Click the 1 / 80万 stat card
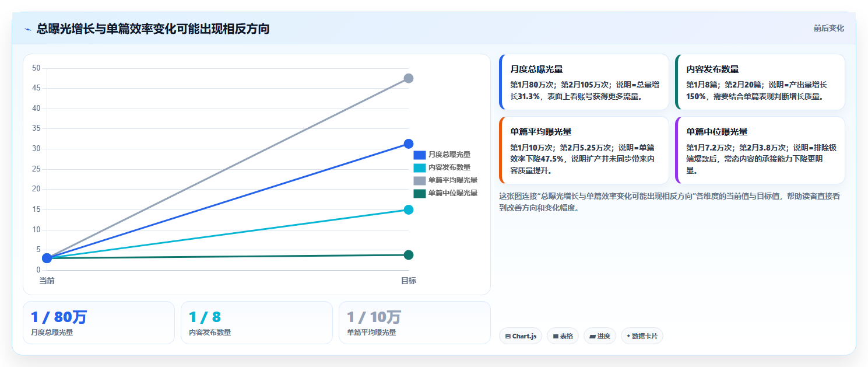868x367 pixels. click(99, 323)
